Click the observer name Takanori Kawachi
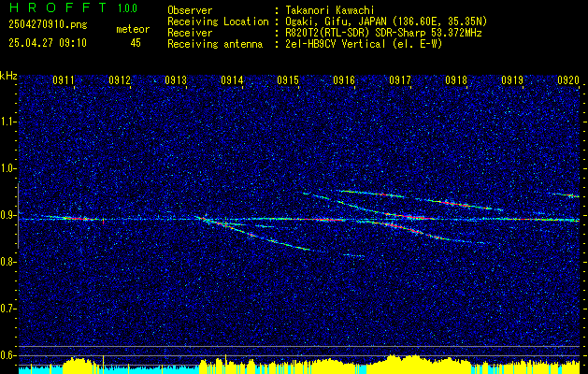The height and width of the screenshot is (374, 588). (x=330, y=10)
